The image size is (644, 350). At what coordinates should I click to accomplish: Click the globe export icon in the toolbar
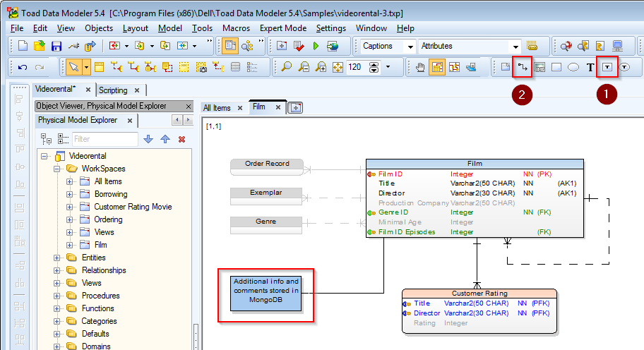point(333,46)
